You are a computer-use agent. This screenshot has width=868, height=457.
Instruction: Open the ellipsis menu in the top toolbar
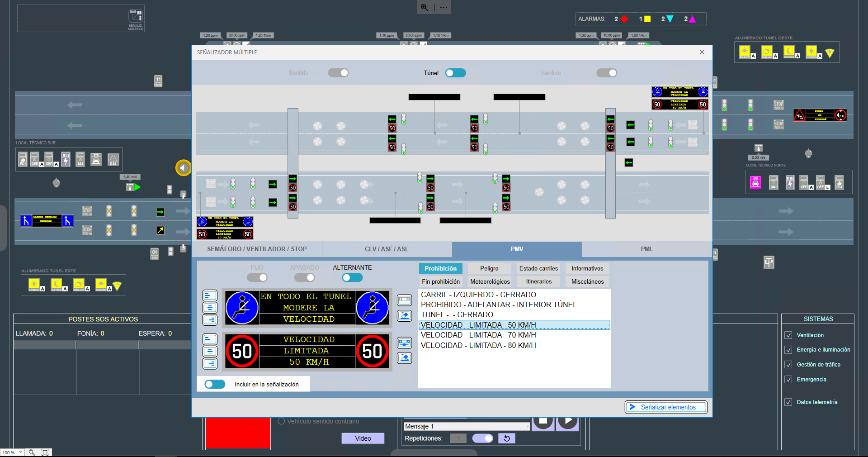coord(443,7)
